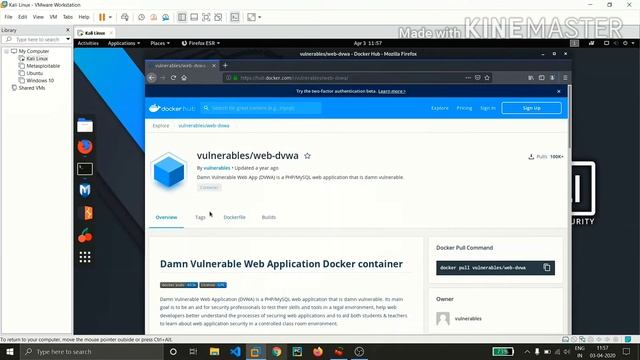Open Files from the Kali dock
Viewport: 640px width, 360px height.
point(85,126)
